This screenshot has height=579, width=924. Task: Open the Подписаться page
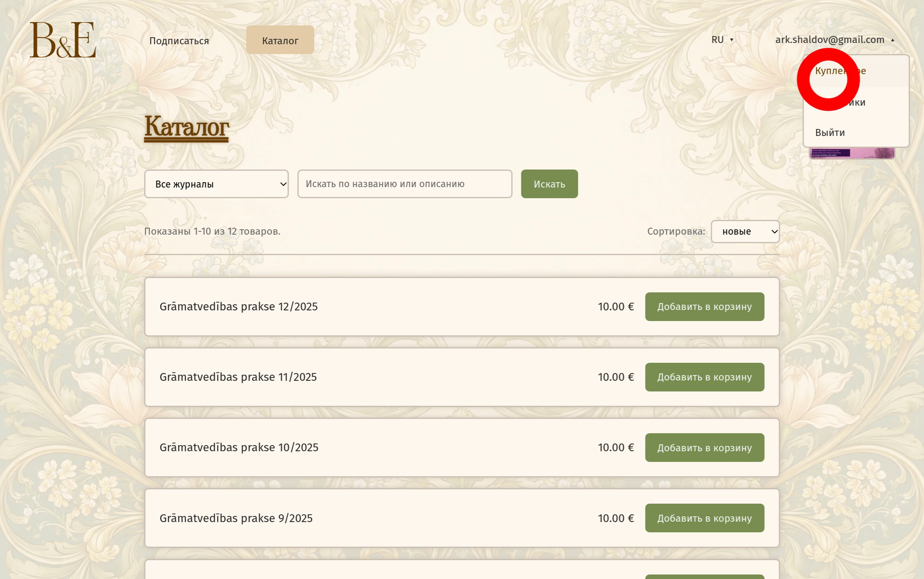(x=179, y=41)
